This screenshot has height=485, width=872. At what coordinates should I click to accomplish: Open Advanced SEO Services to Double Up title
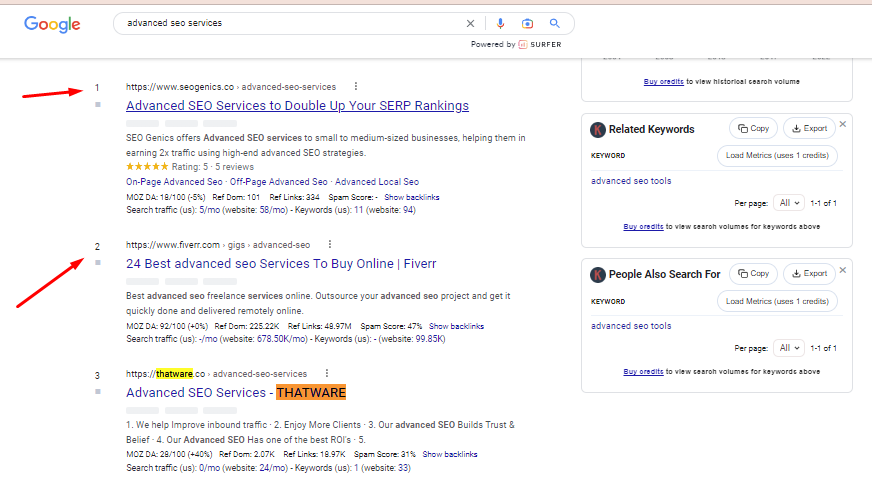click(x=298, y=106)
